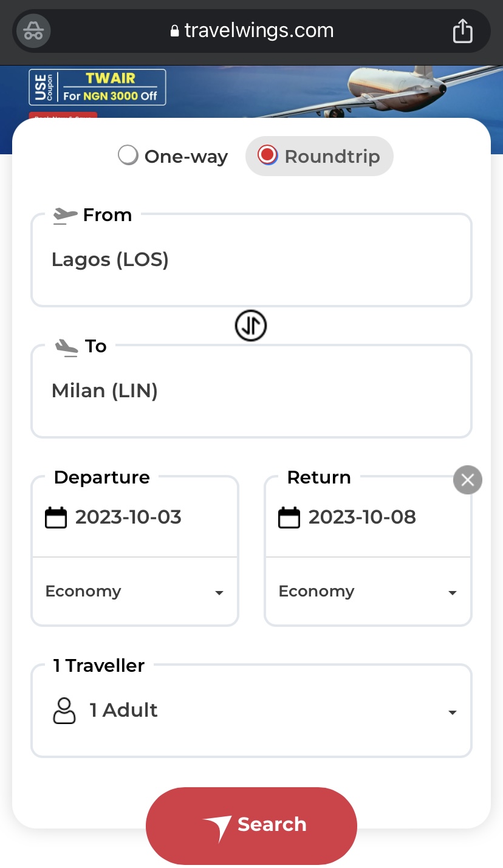Select the Roundtrip radio button
This screenshot has width=503, height=868.
point(267,155)
